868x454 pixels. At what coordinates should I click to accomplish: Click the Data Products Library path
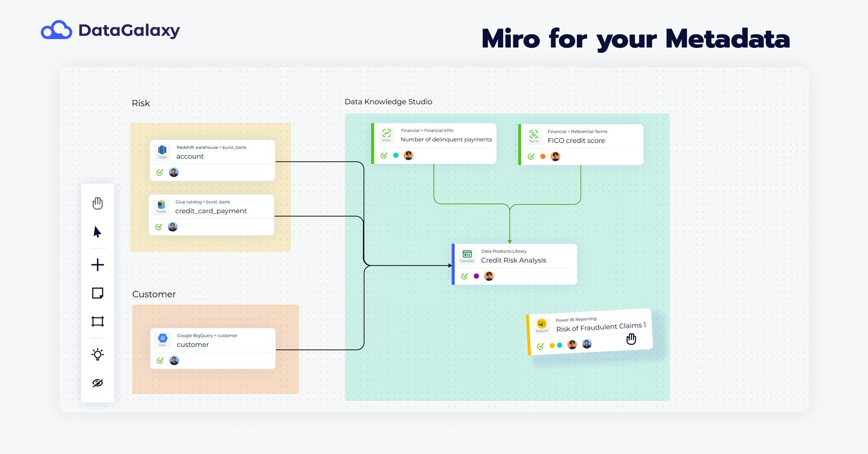pos(504,251)
